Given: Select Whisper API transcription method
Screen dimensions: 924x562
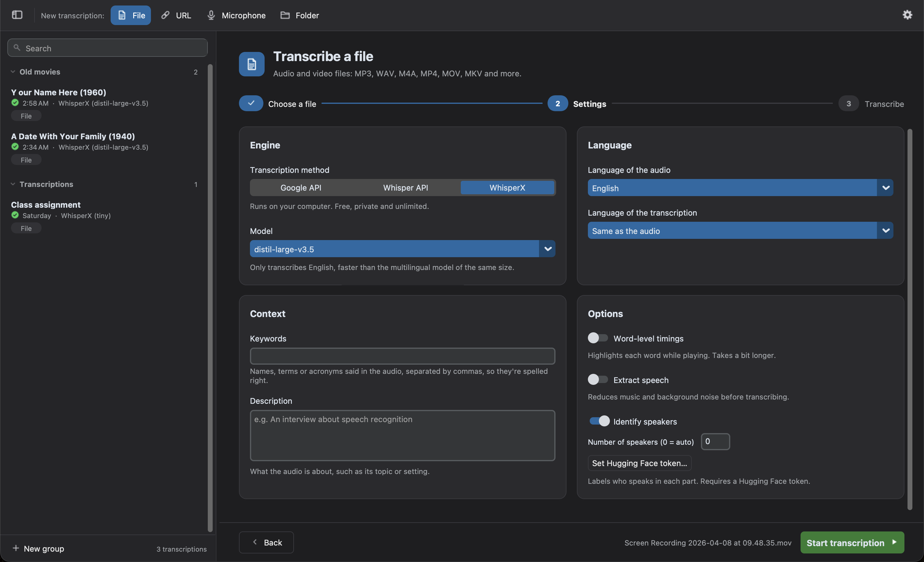Looking at the screenshot, I should [x=405, y=188].
